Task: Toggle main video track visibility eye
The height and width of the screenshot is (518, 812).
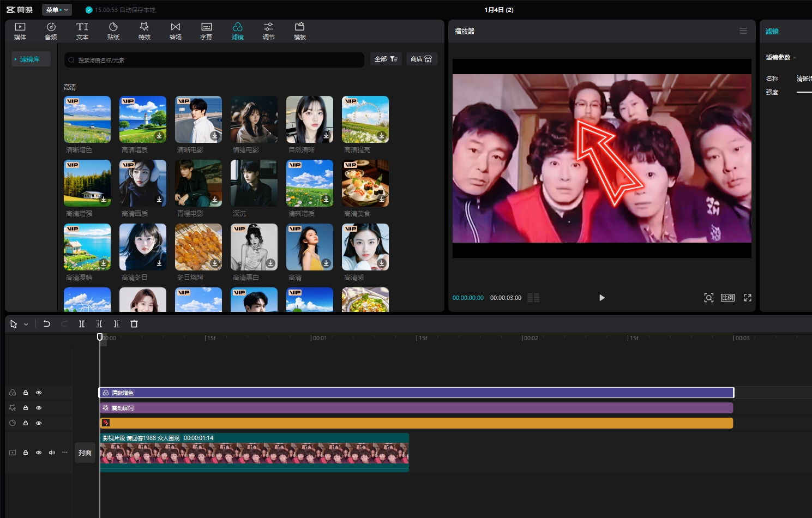Action: (x=39, y=453)
